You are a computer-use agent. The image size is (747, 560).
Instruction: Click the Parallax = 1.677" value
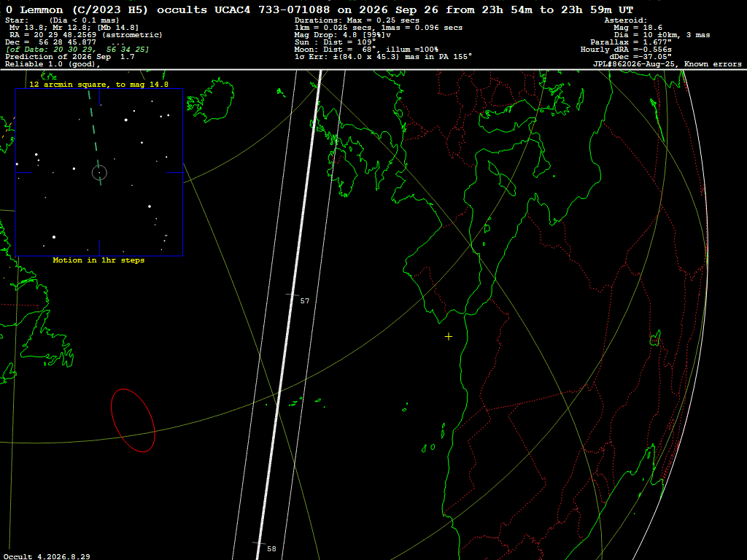pos(631,42)
